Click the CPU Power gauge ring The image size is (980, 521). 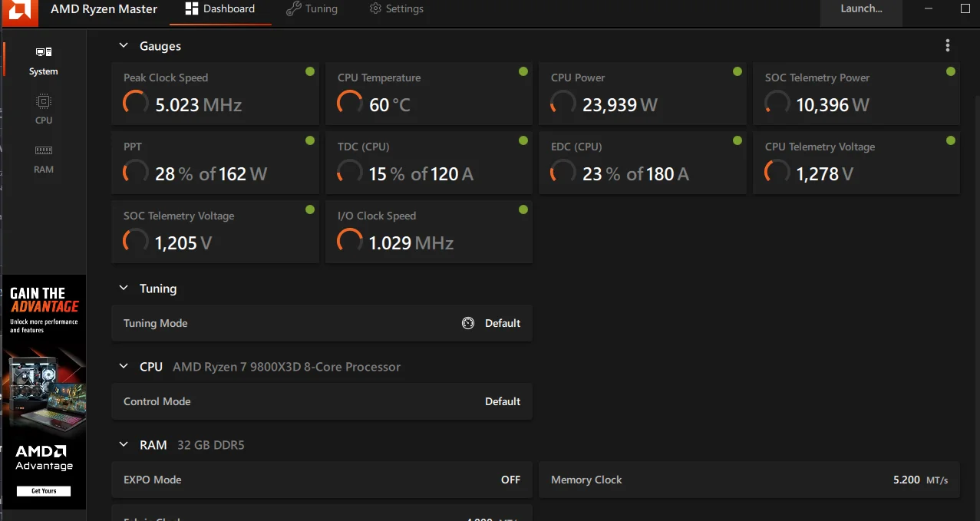pos(563,104)
